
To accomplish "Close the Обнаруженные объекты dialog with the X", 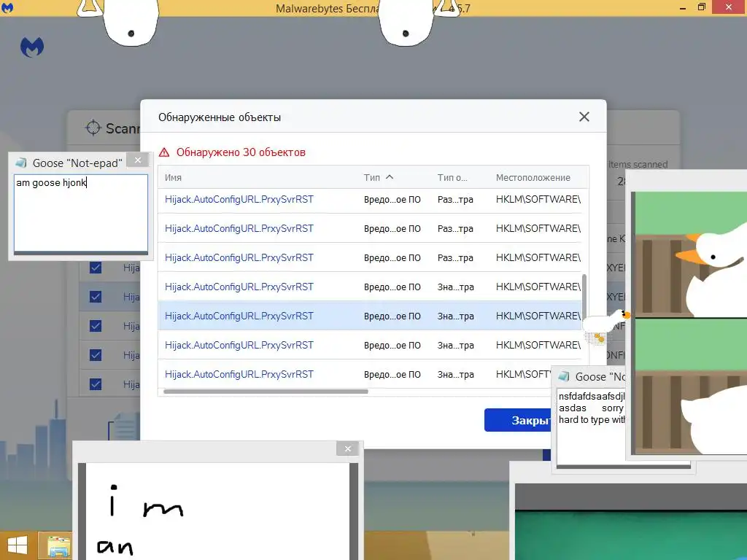I will point(584,117).
